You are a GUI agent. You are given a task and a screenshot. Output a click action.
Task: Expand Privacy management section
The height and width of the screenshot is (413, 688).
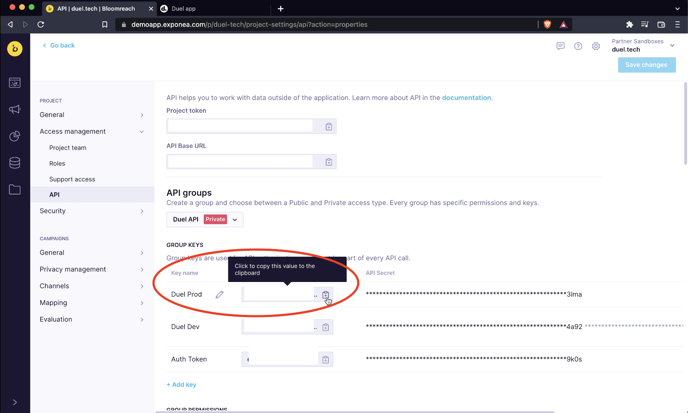coord(92,269)
